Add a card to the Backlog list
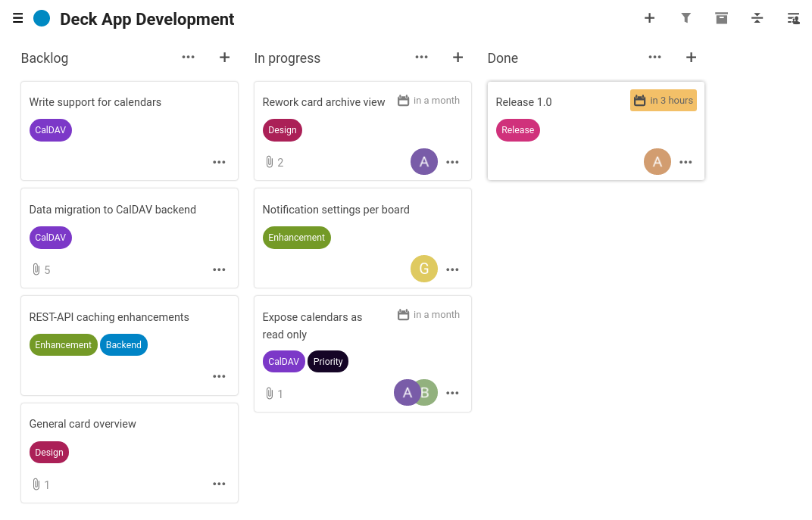812x520 pixels. point(224,58)
